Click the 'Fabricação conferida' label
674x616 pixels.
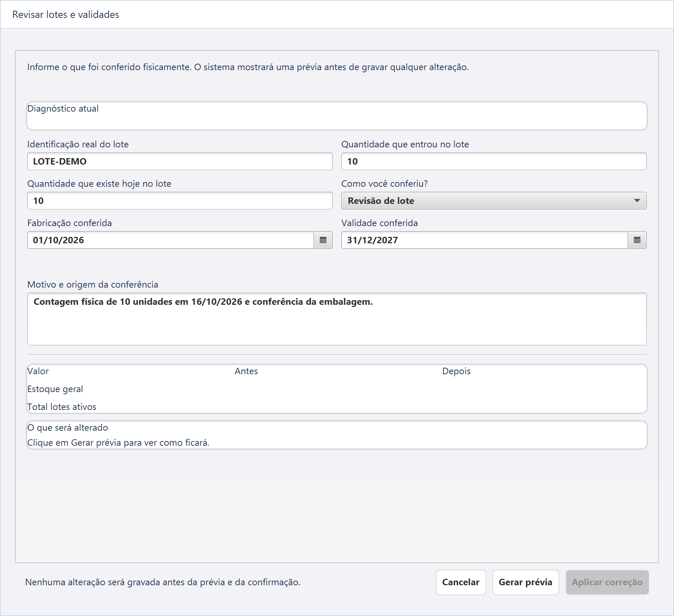point(69,223)
